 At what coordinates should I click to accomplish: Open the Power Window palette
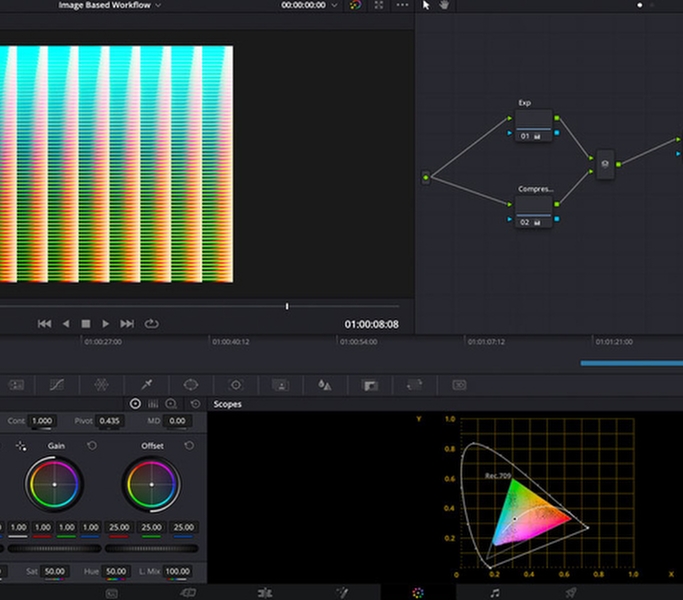(x=191, y=384)
